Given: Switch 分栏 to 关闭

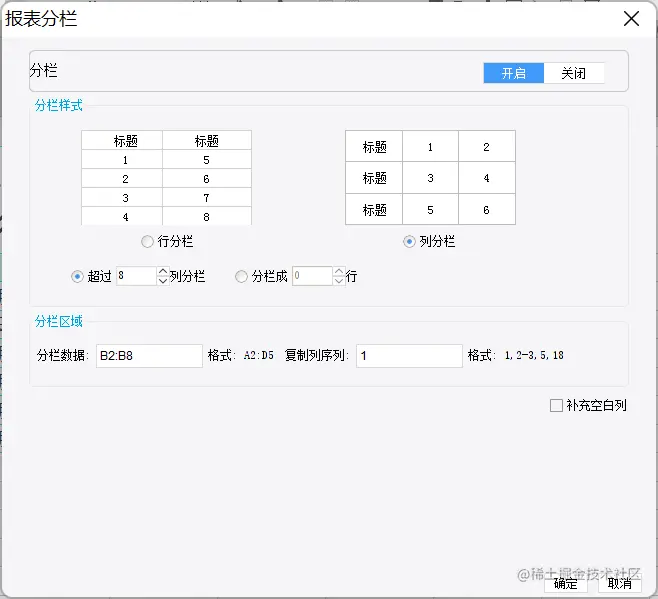Looking at the screenshot, I should (574, 73).
